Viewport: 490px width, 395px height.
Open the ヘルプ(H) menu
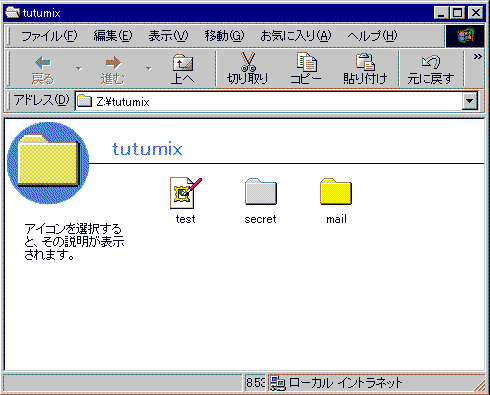click(x=372, y=36)
